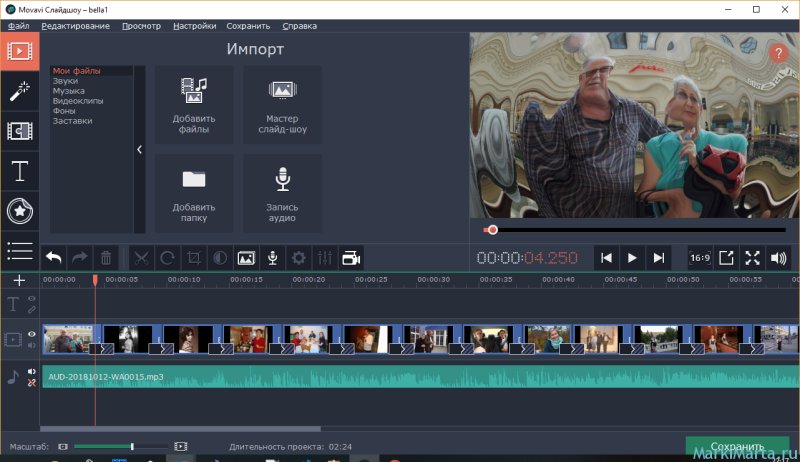The width and height of the screenshot is (800, 462).
Task: Open the Color adjustments tool
Action: 220,258
